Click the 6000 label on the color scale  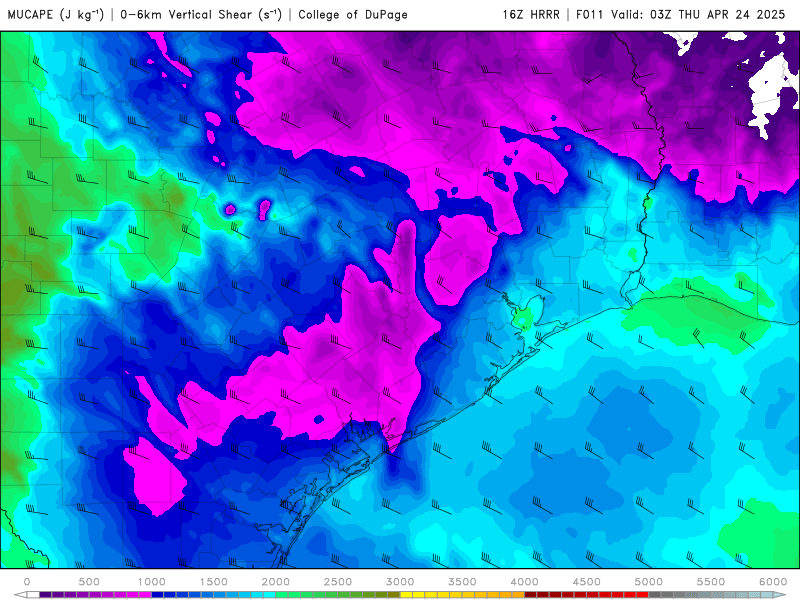pos(773,582)
